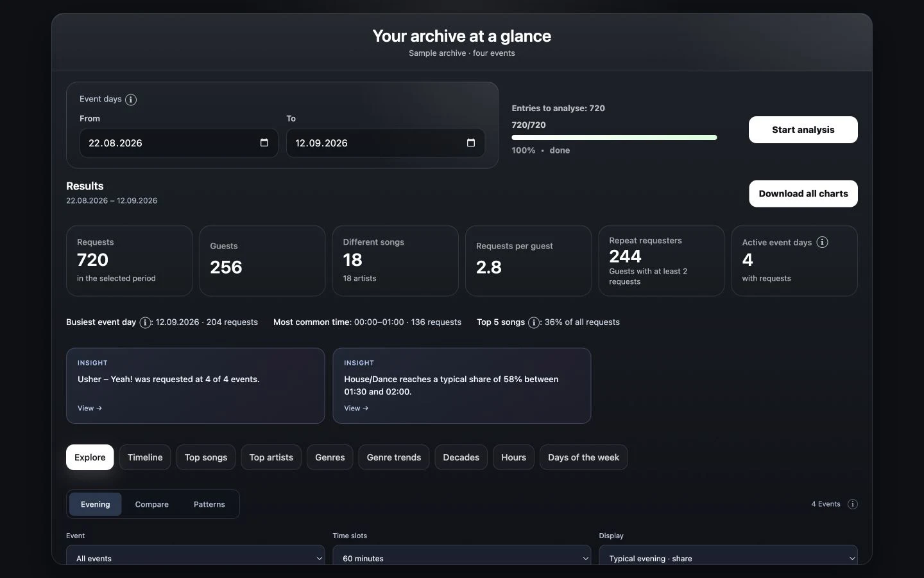Open the Top artists tab
924x578 pixels.
(x=271, y=457)
